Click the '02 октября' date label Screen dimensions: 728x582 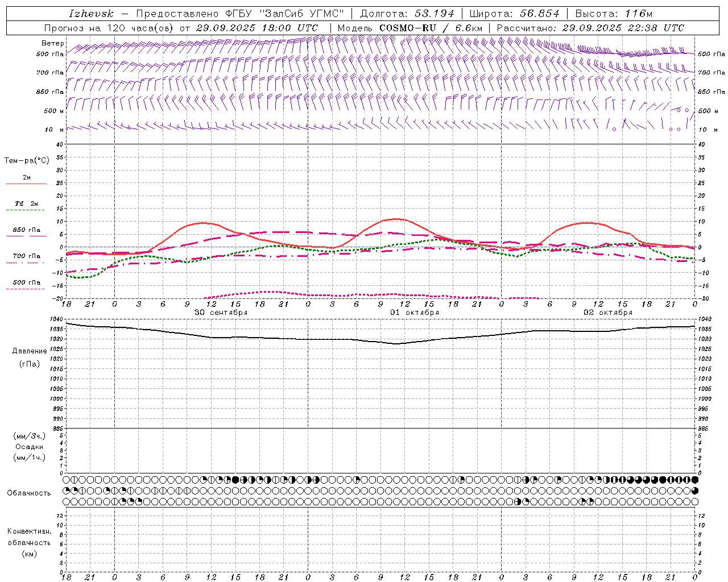tap(608, 312)
